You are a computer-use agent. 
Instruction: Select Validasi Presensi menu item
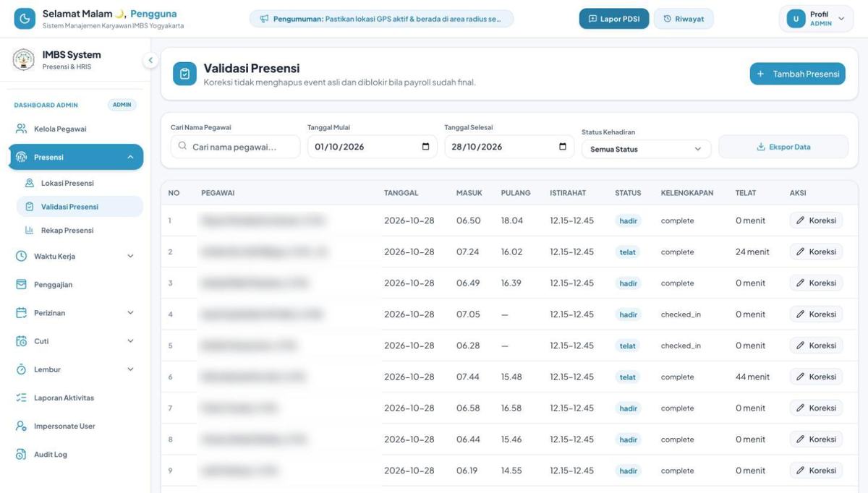tap(80, 207)
